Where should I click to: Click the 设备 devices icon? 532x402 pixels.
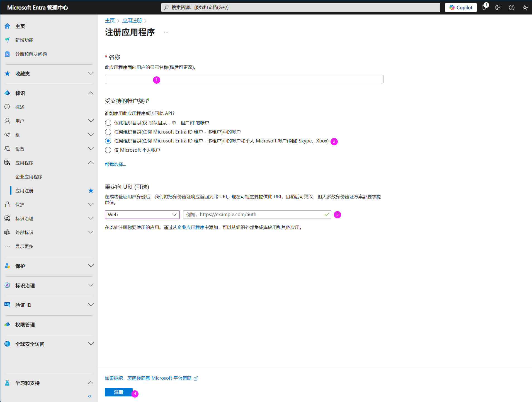(x=7, y=149)
